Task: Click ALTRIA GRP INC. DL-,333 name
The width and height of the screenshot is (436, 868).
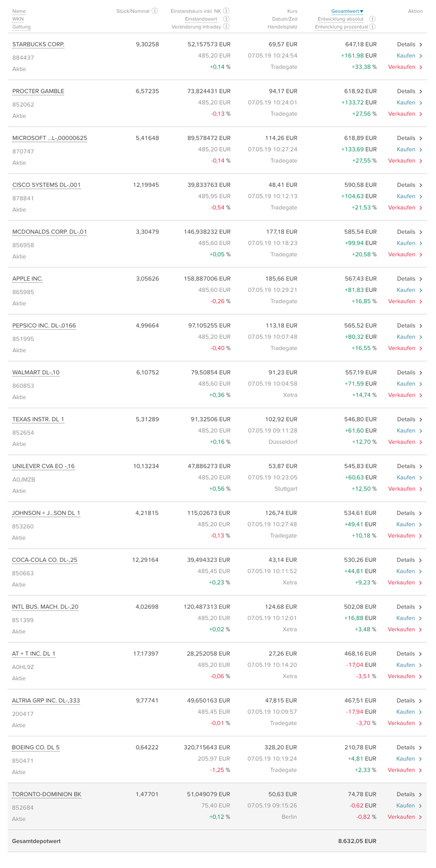Action: (46, 701)
